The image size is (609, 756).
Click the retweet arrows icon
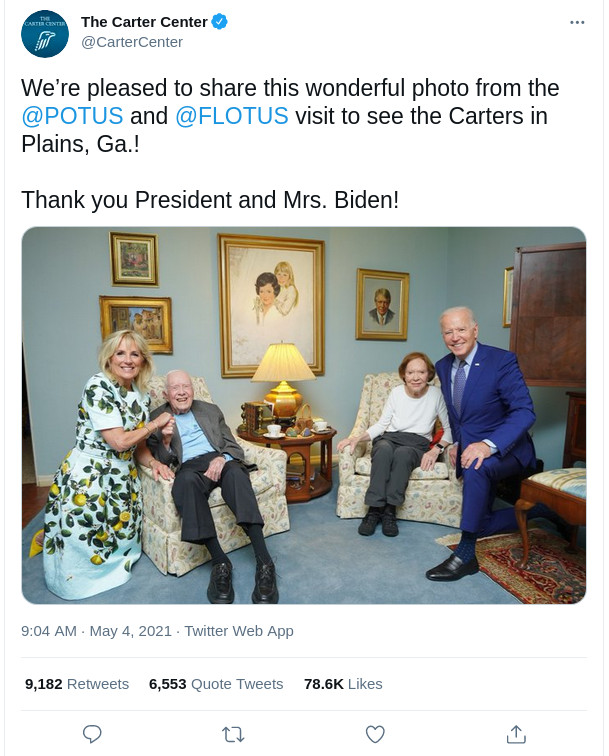click(233, 734)
